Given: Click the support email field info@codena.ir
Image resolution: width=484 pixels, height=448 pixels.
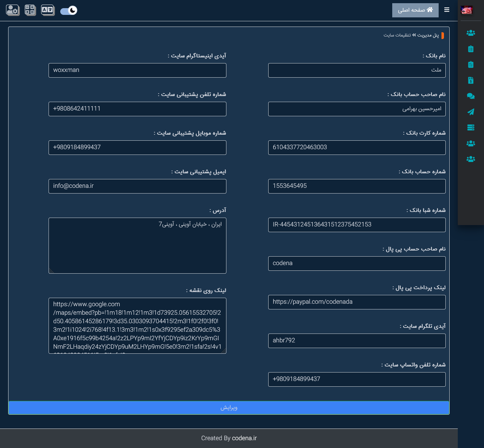Looking at the screenshot, I should (137, 186).
